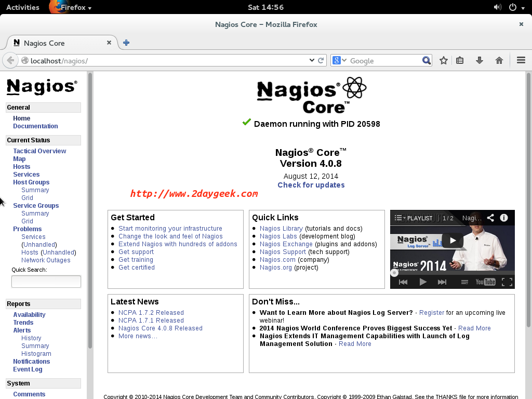This screenshot has height=399, width=532.
Task: Click the search magnifier icon
Action: 426,60
